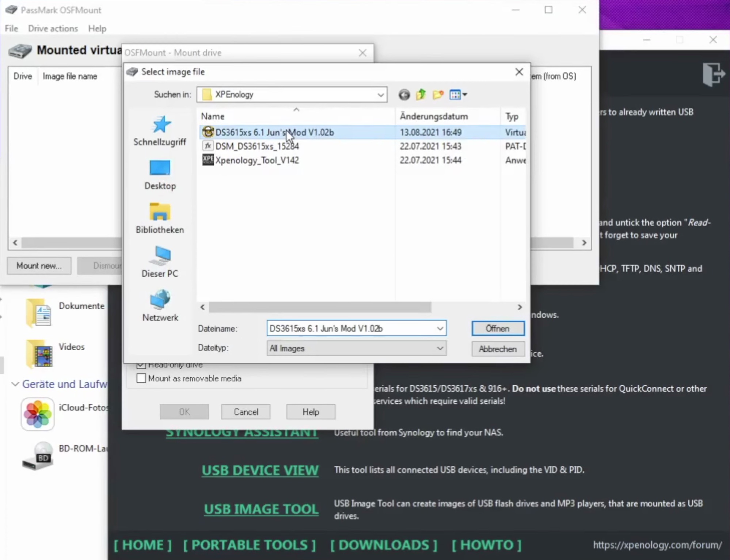Go to the DOWNLOADS section

(x=384, y=545)
